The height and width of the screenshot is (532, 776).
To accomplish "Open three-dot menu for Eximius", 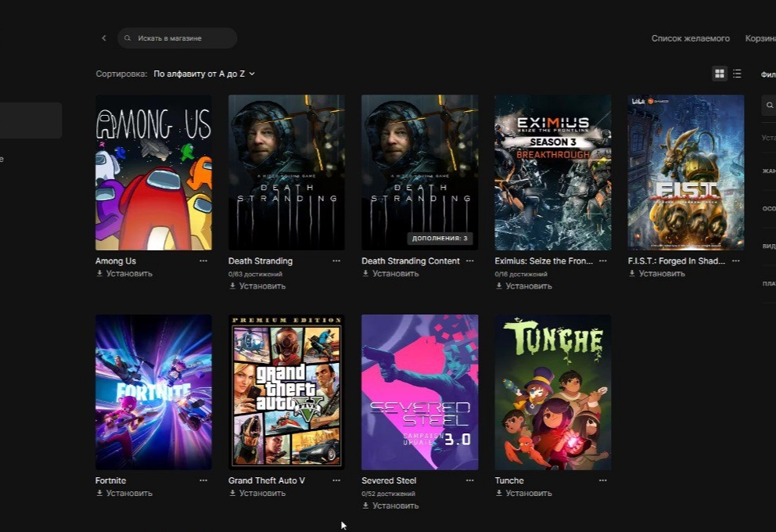I will coord(603,261).
